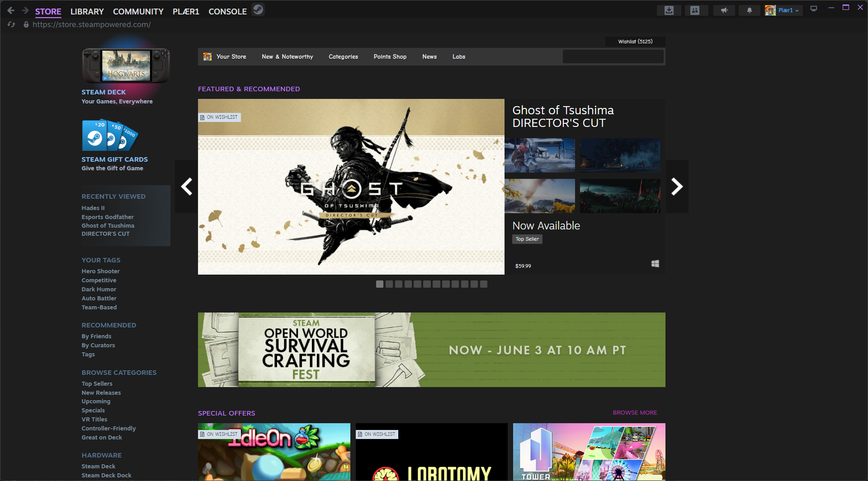Viewport: 868px width, 481px height.
Task: Select the last carousel page dot
Action: click(x=484, y=284)
